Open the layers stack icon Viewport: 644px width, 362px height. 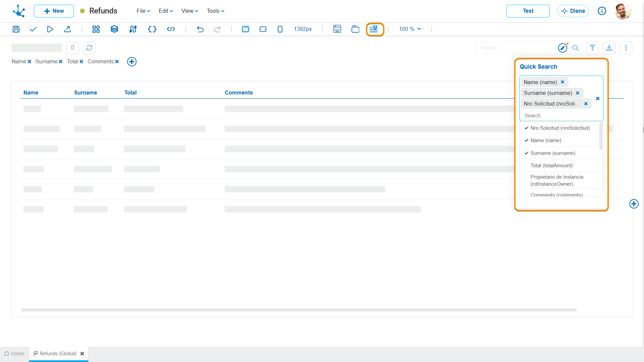114,29
